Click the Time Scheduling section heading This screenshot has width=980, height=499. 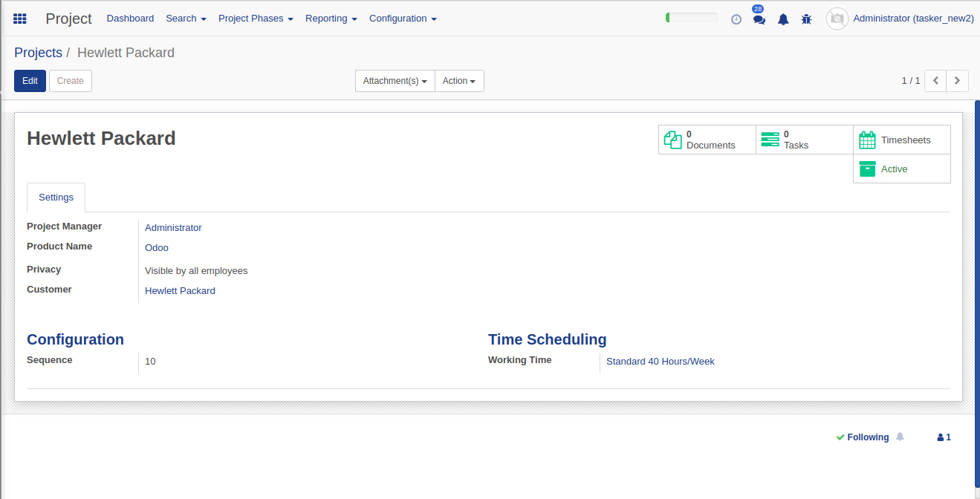(x=547, y=339)
